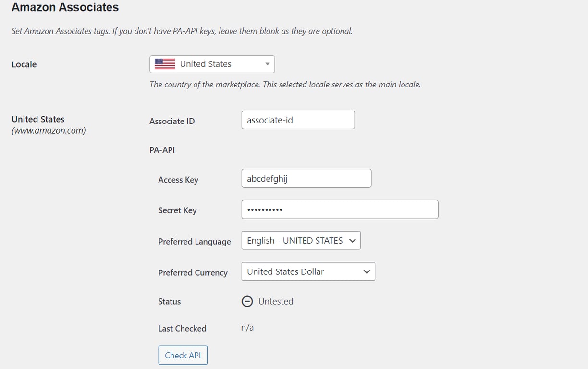588x369 pixels.
Task: Click the masked Secret Key field
Action: pos(339,209)
